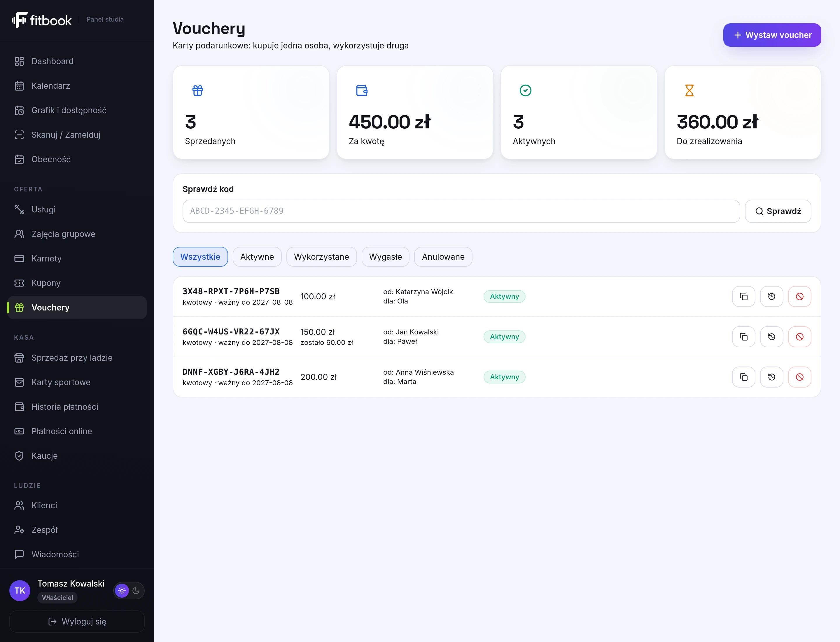Viewport: 840px width, 642px height.
Task: Open Karnety in sidebar
Action: pos(77,258)
